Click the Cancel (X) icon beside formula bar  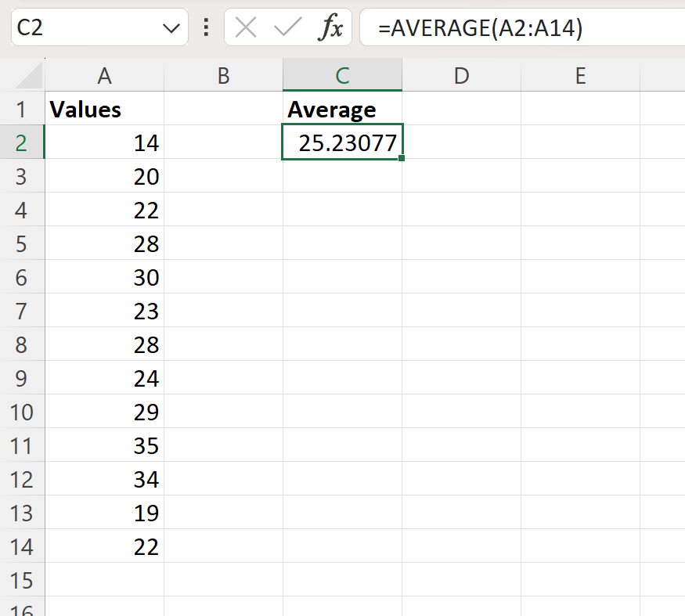[x=245, y=27]
